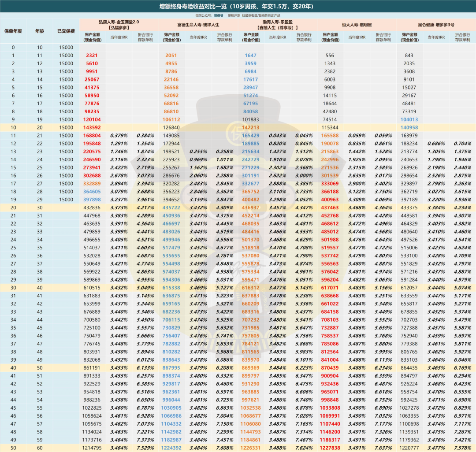The height and width of the screenshot is (452, 476).
Task: Click 当年度IRR header under 恒大人寿-启明星
Action: tap(357, 37)
